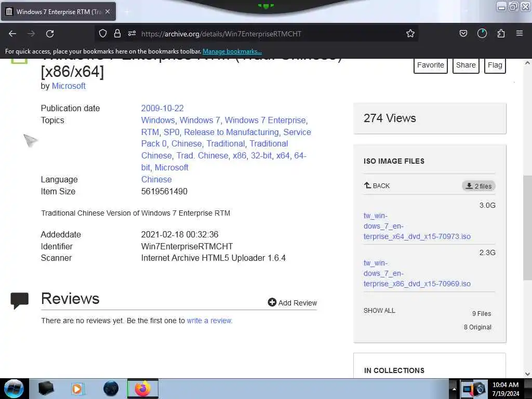The height and width of the screenshot is (399, 532).
Task: Click the scrollbar down arrow
Action: tap(527, 374)
